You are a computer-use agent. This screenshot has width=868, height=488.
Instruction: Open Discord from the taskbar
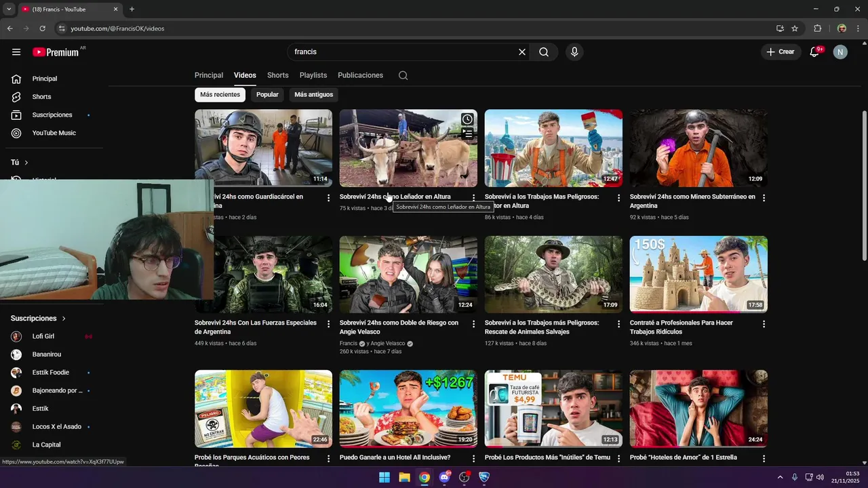coord(444,477)
